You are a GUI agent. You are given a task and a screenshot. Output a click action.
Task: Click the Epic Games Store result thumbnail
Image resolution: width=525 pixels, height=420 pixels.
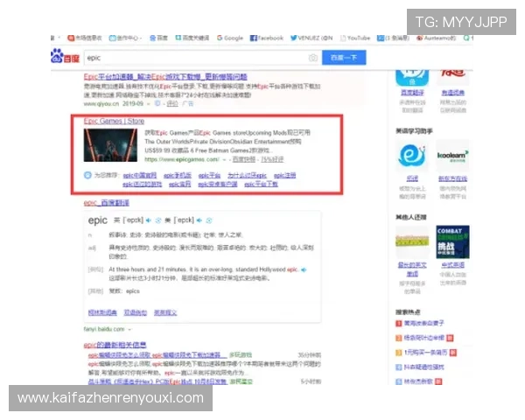coord(110,145)
